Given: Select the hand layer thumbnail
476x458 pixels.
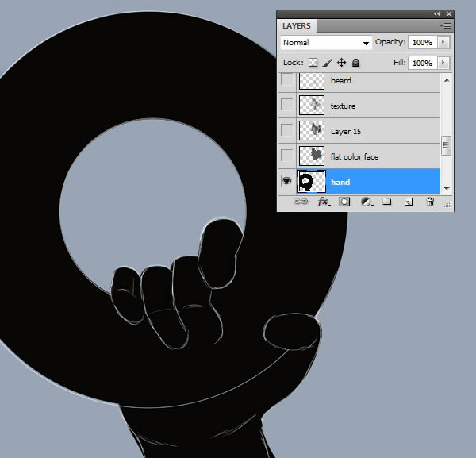Looking at the screenshot, I should 312,181.
